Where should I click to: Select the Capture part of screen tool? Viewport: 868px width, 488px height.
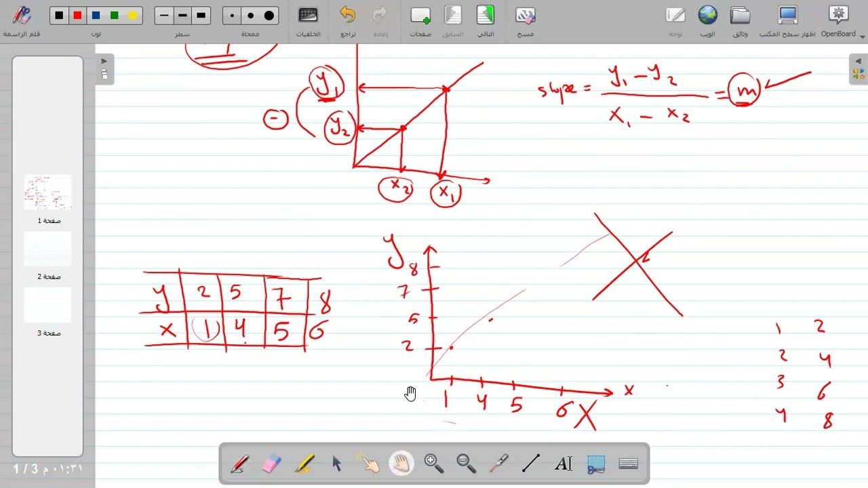pyautogui.click(x=596, y=464)
